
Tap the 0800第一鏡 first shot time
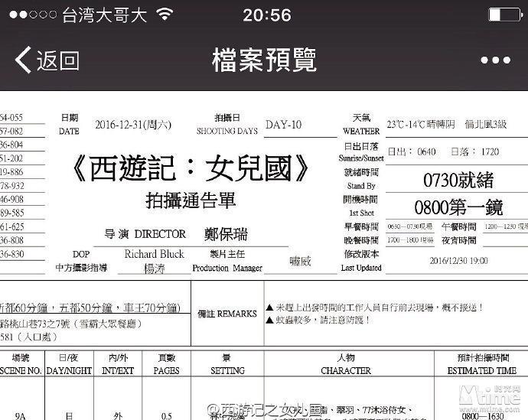[458, 207]
